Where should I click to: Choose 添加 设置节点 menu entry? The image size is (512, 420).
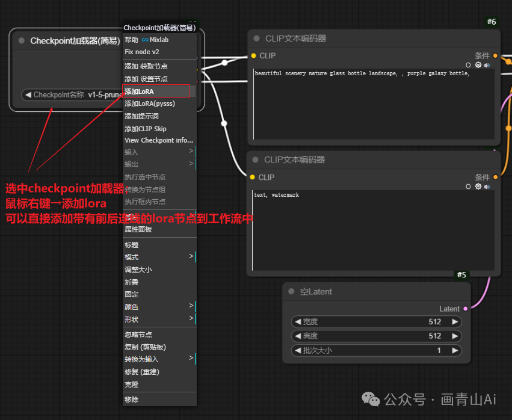click(x=159, y=79)
